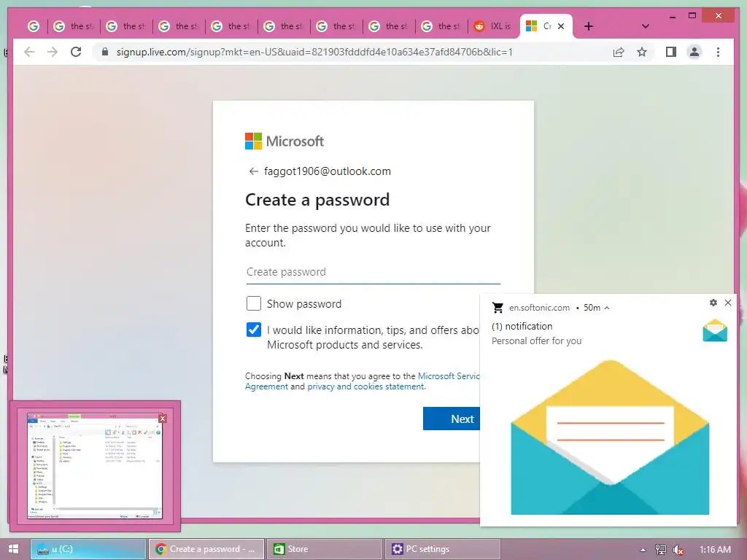
Task: Close the File Explorer preview thumbnail
Action: tap(163, 419)
